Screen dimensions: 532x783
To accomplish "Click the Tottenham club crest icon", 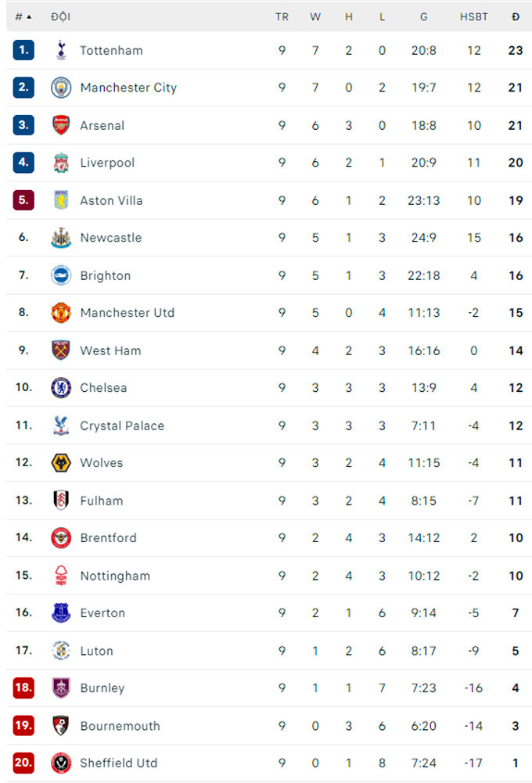I will [61, 50].
